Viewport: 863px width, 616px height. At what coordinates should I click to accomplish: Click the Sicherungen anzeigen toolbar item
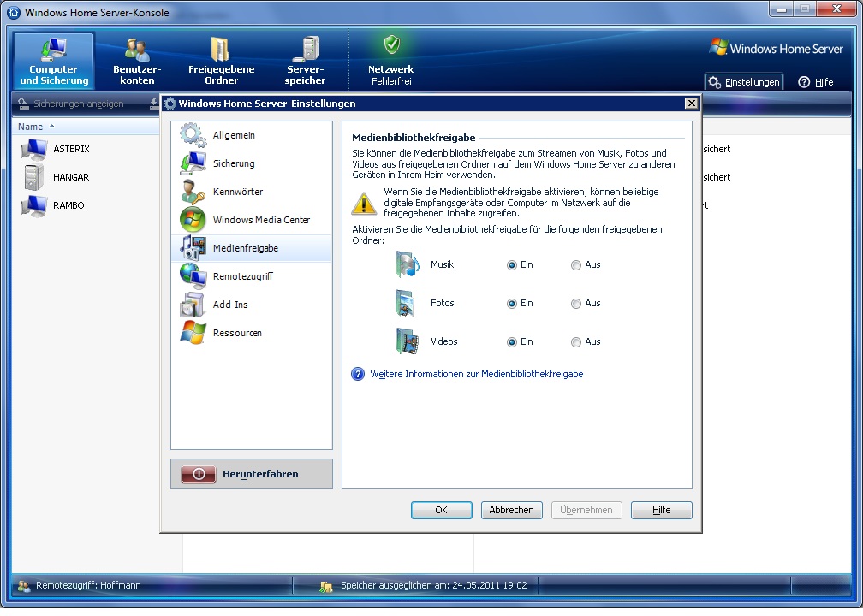pyautogui.click(x=72, y=104)
